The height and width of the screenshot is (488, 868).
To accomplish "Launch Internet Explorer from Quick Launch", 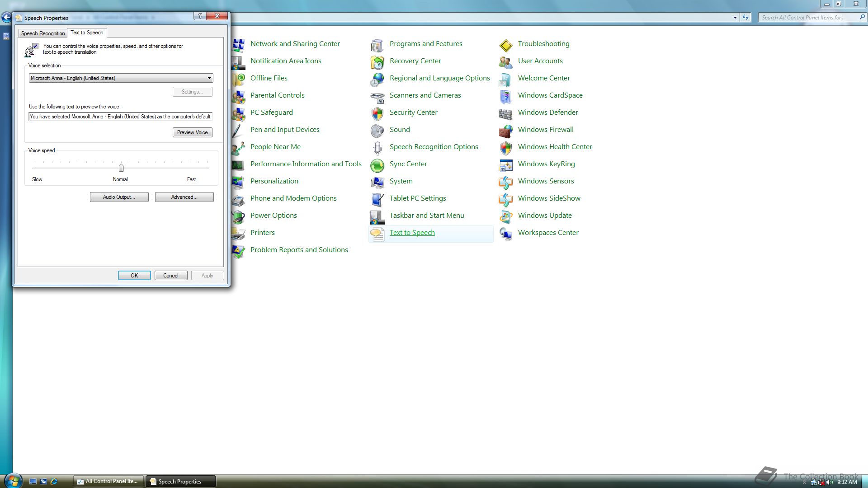I will (x=54, y=482).
